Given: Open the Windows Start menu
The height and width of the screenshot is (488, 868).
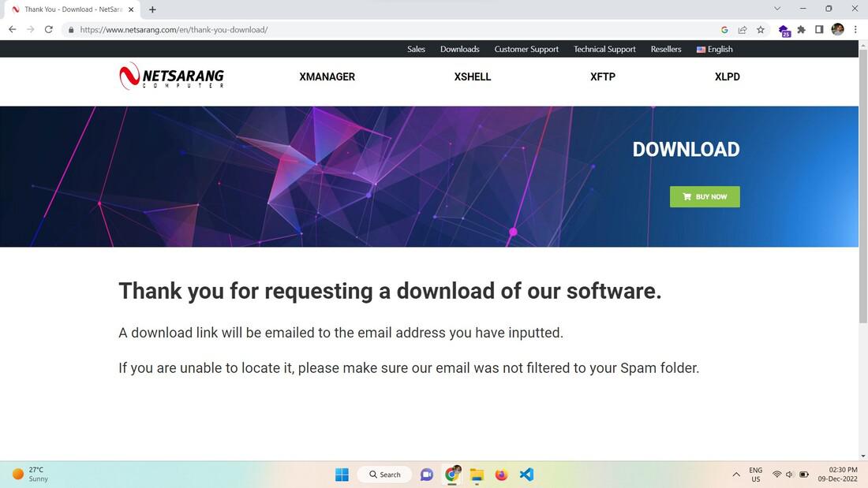Looking at the screenshot, I should pyautogui.click(x=342, y=474).
